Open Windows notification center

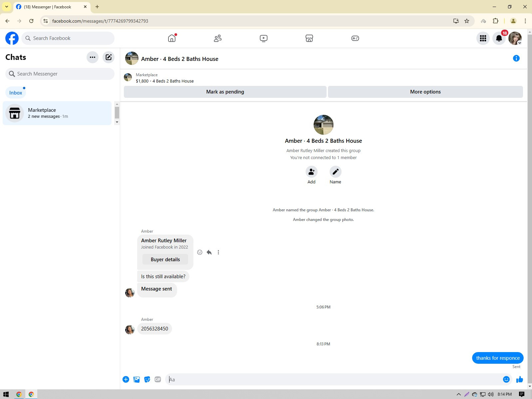pyautogui.click(x=522, y=394)
